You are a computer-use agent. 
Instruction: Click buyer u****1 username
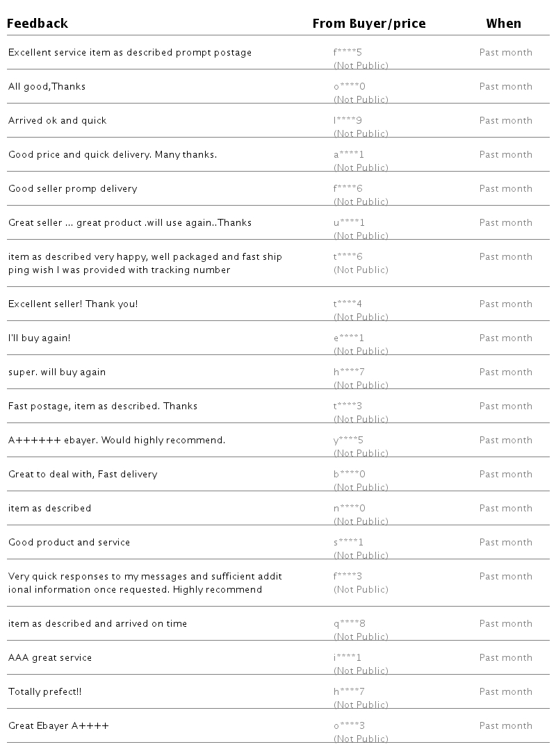[349, 223]
